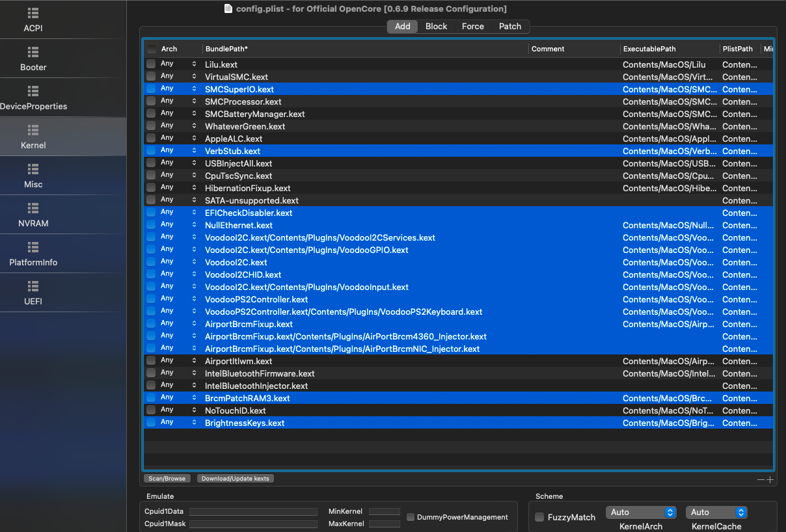Select the DeviceProperties sidebar icon

(33, 91)
